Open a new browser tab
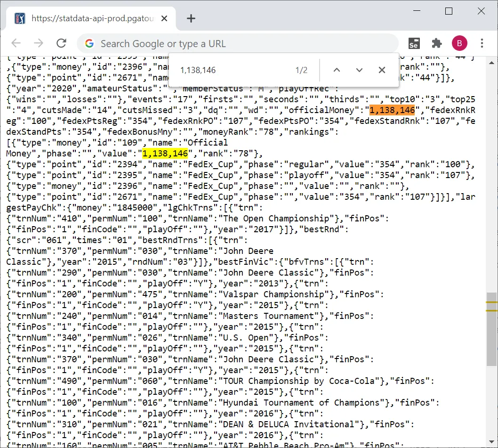Viewport: 498px width, 448px height. 191,18
